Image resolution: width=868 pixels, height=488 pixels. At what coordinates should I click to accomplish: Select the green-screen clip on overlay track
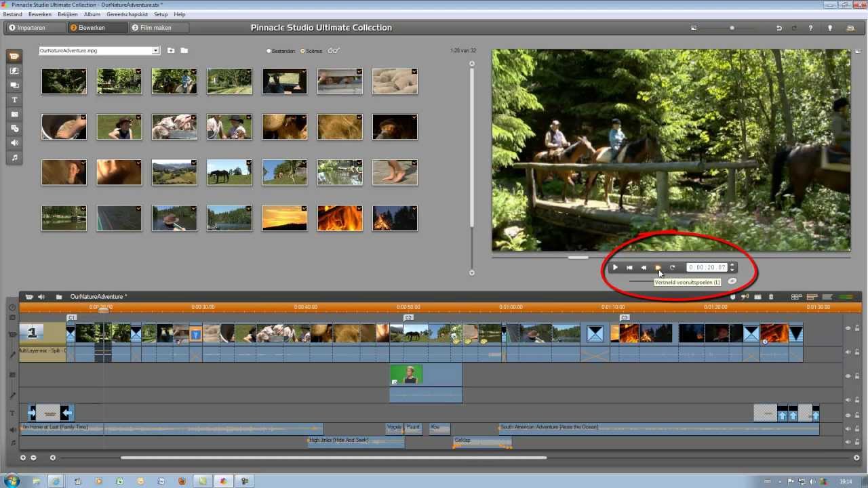(426, 375)
